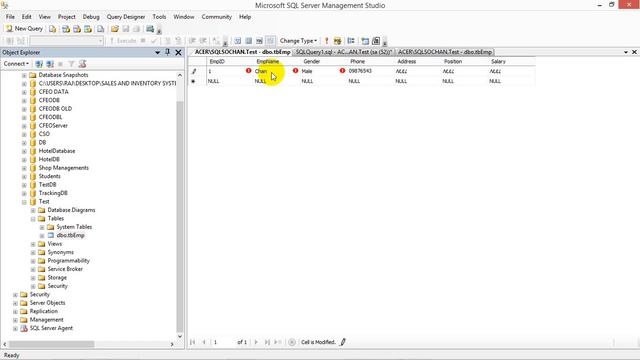Image resolution: width=640 pixels, height=360 pixels.
Task: Click the Disconnect icon in Object Explorer
Action: [50, 64]
